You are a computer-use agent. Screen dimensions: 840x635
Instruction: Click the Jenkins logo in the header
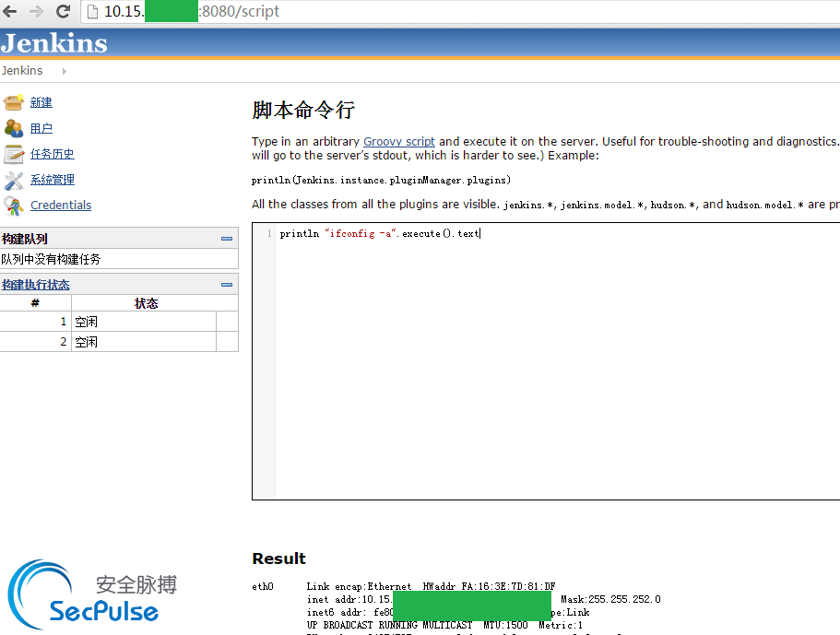tap(54, 42)
